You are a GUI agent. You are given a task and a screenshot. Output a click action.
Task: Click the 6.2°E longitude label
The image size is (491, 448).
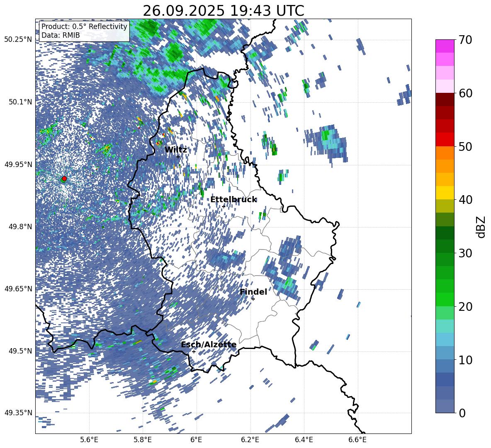tap(250, 440)
